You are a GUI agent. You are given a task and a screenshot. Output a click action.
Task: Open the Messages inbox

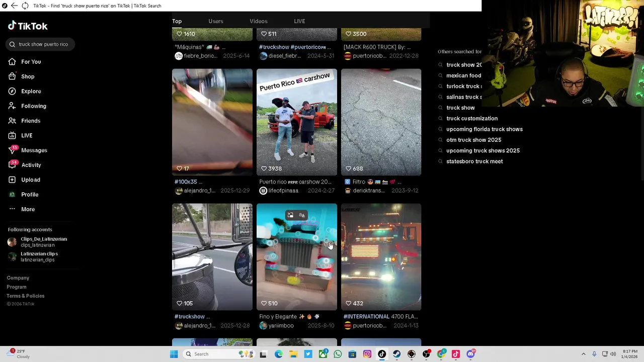click(x=27, y=150)
